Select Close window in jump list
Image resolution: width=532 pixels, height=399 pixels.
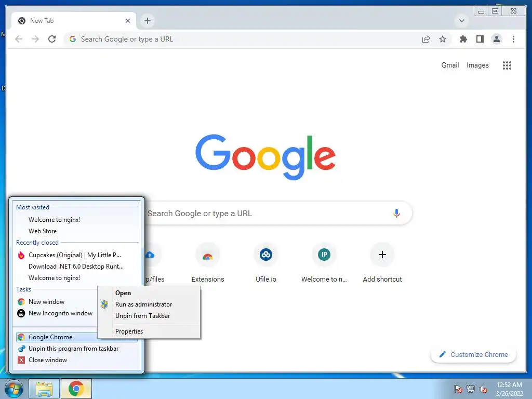click(x=77, y=360)
